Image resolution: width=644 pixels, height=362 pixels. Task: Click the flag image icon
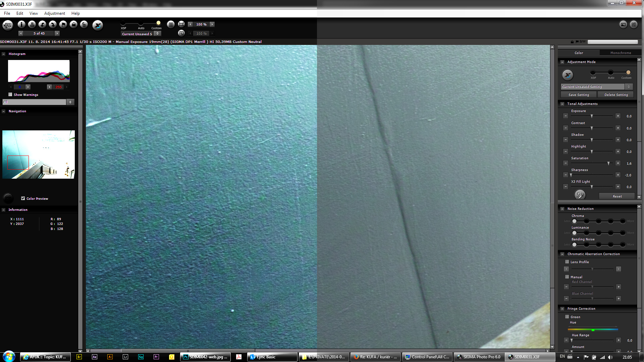pyautogui.click(x=63, y=24)
